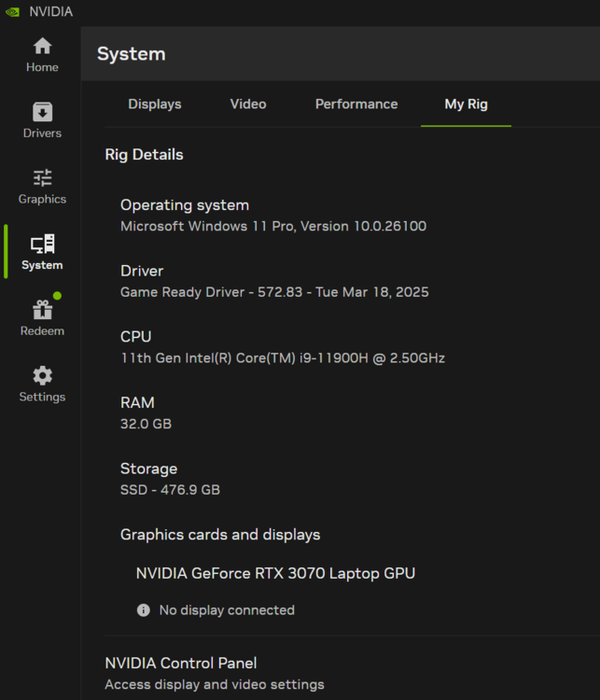The height and width of the screenshot is (700, 600).
Task: Click NVIDIA GeForce RTX 3070 Laptop GPU
Action: (275, 573)
